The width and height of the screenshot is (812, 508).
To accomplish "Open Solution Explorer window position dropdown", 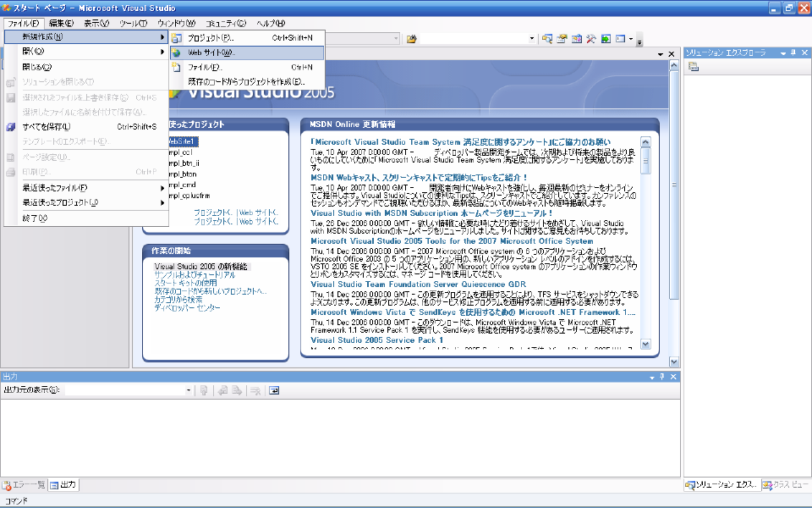I will coord(783,52).
